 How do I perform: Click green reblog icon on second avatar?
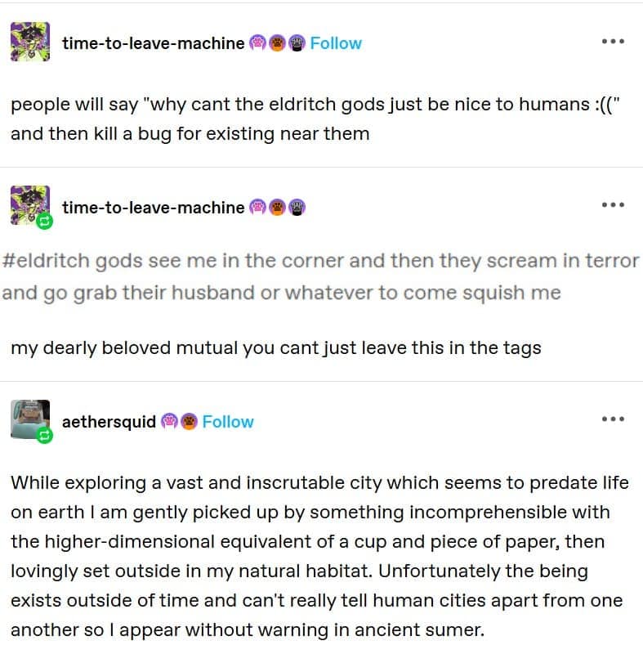pyautogui.click(x=44, y=222)
